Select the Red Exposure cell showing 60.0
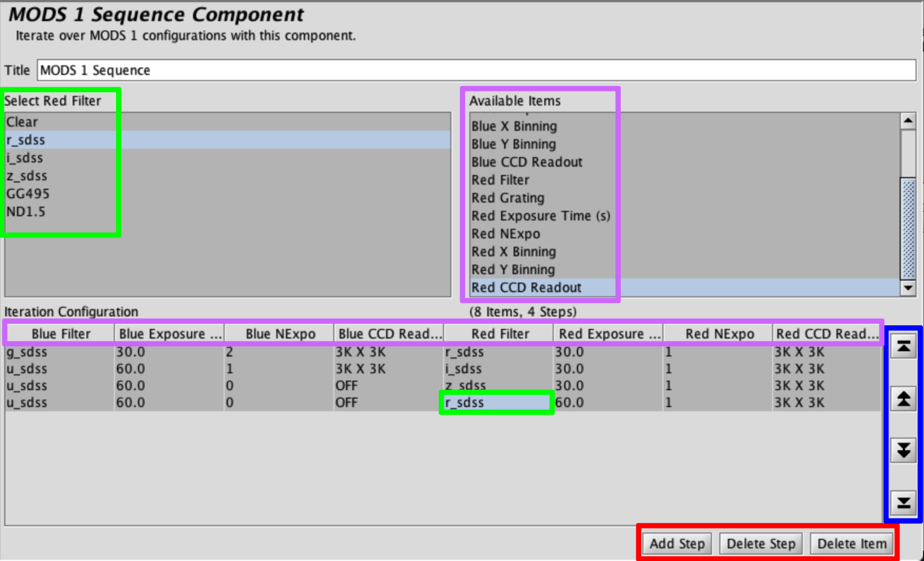Viewport: 924px width, 561px height. pos(608,402)
